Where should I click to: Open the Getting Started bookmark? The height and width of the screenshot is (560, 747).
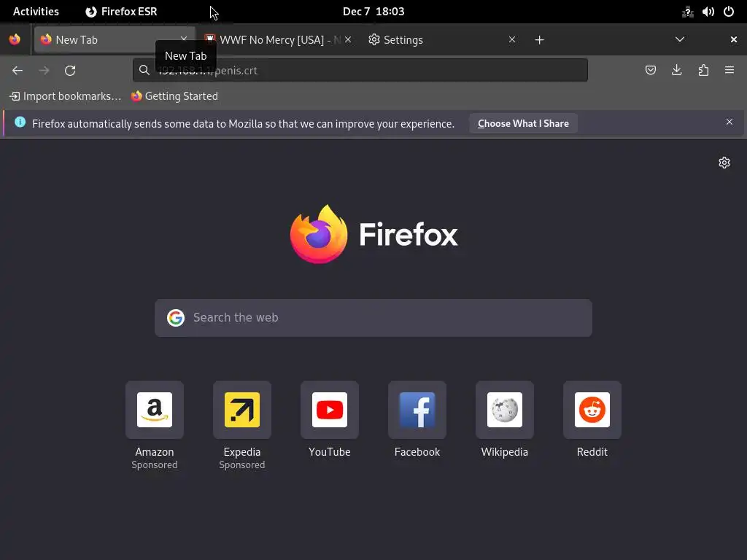coord(174,96)
